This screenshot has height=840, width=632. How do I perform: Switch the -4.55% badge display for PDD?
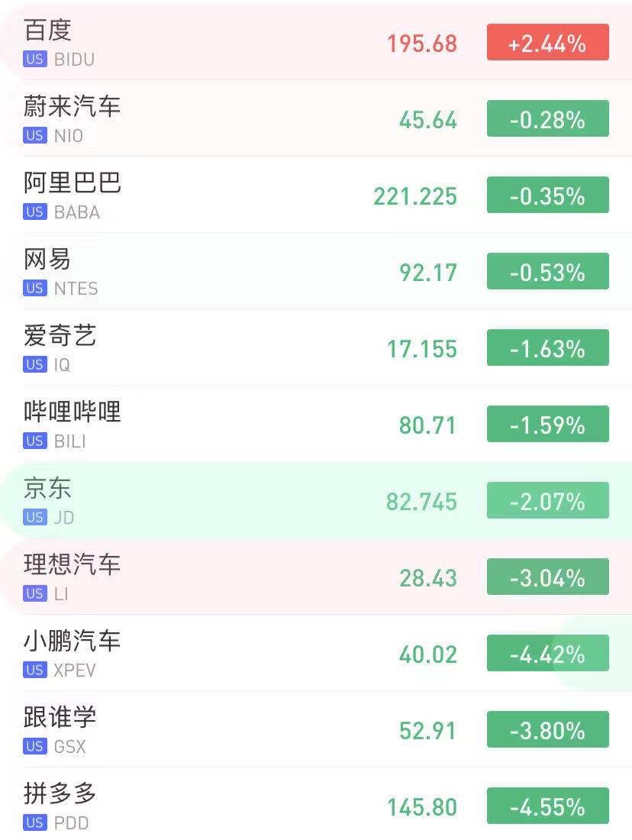(547, 806)
